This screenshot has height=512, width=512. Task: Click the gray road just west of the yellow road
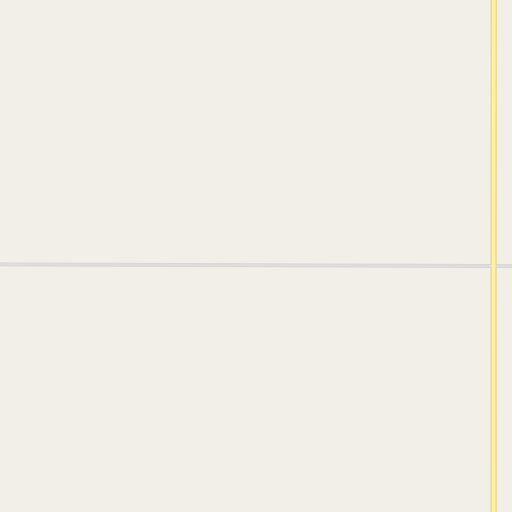(x=483, y=266)
